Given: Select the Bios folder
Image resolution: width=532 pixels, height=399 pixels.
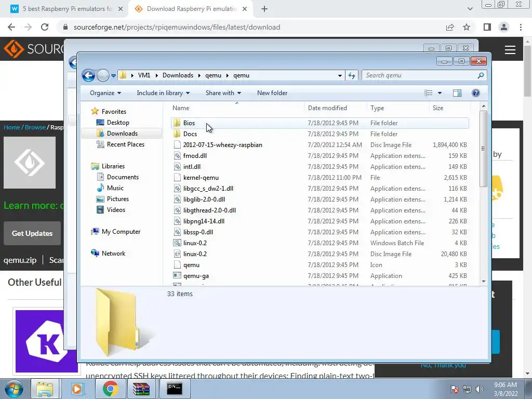Looking at the screenshot, I should [320, 123].
